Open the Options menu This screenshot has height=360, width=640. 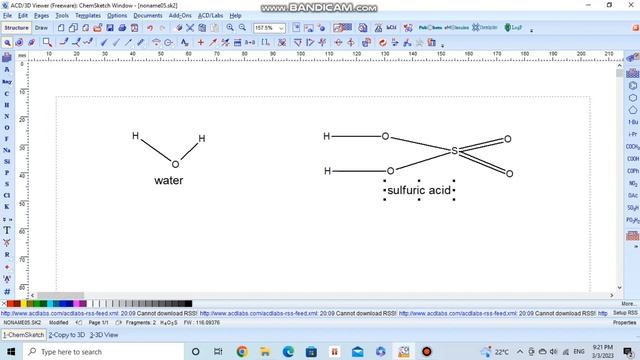coord(117,16)
